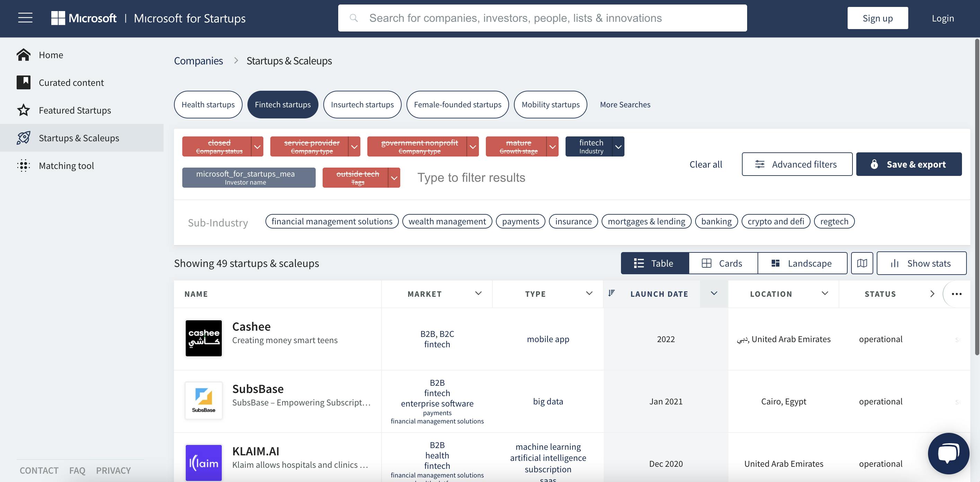Screen dimensions: 980x482
Task: Click the Companies breadcrumb link
Action: 198,61
